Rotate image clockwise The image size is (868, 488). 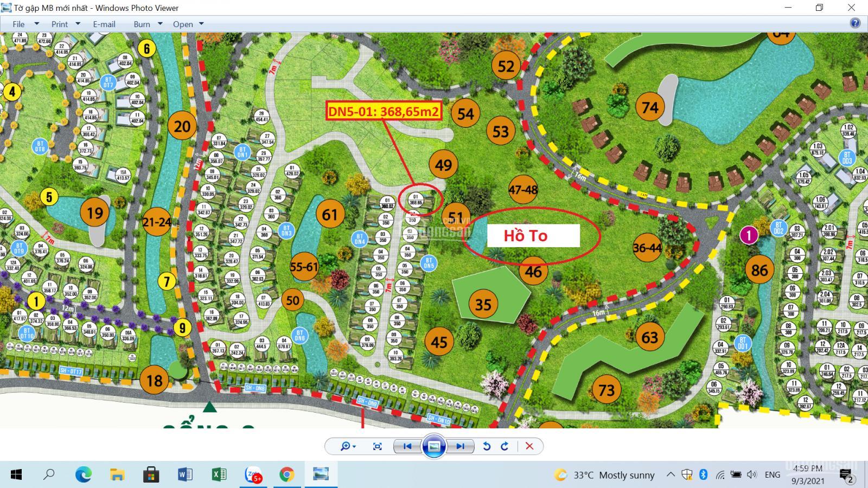tap(505, 446)
